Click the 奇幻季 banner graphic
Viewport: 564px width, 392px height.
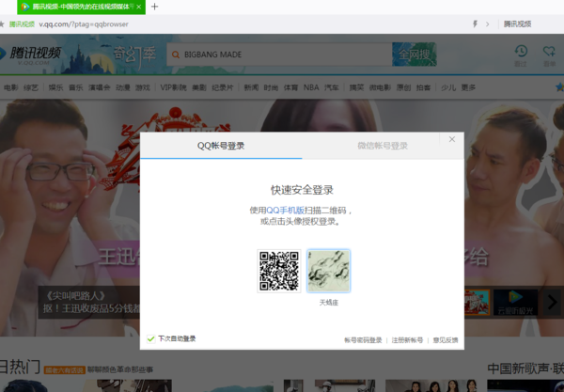134,55
